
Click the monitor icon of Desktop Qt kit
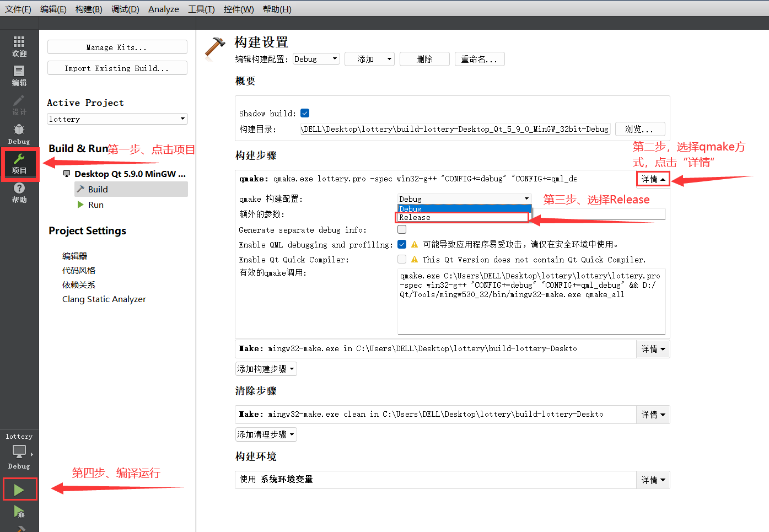67,174
